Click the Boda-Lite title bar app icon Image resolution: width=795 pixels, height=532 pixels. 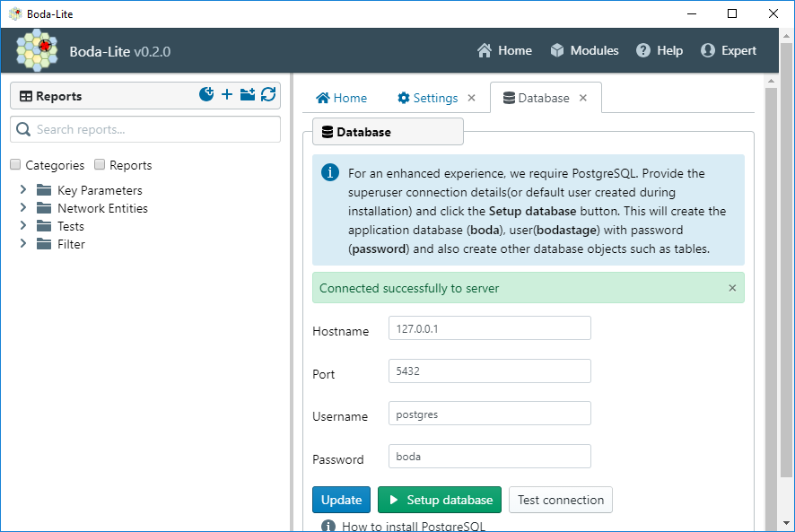tap(16, 13)
